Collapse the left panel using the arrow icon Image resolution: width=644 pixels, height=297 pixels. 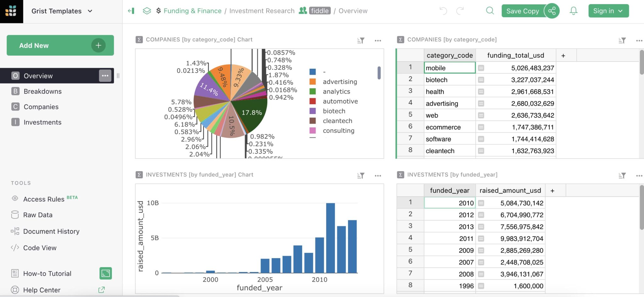(131, 10)
